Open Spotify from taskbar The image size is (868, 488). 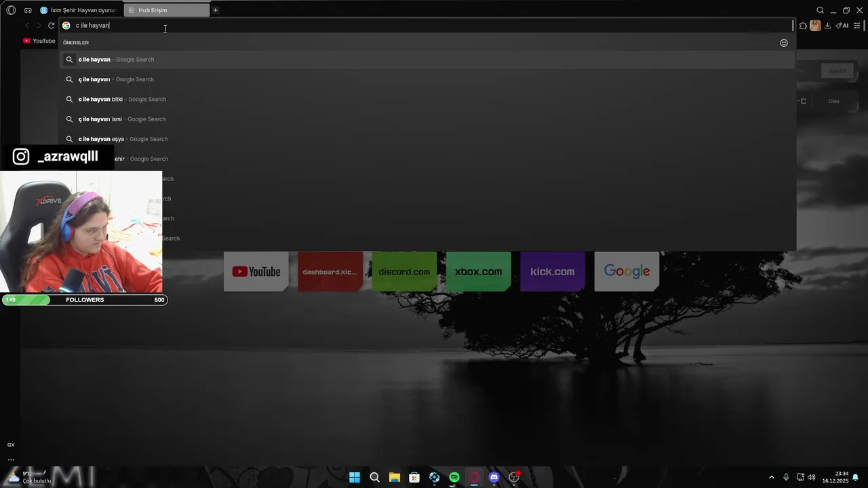tap(454, 477)
